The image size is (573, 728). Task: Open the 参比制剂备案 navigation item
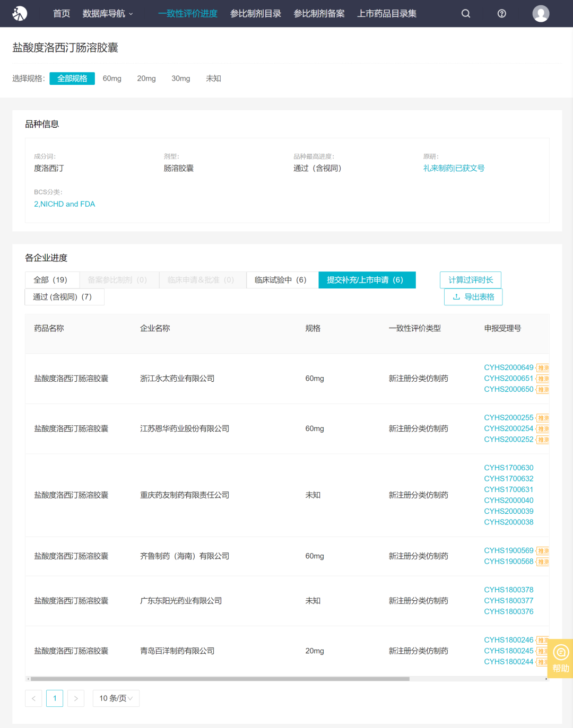[x=319, y=13]
